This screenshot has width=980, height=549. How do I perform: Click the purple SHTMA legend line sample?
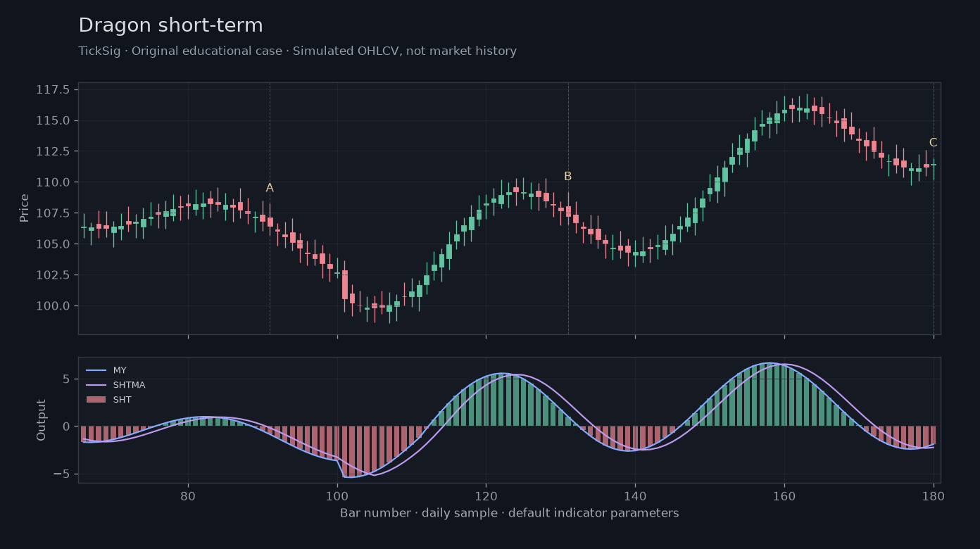coord(96,385)
